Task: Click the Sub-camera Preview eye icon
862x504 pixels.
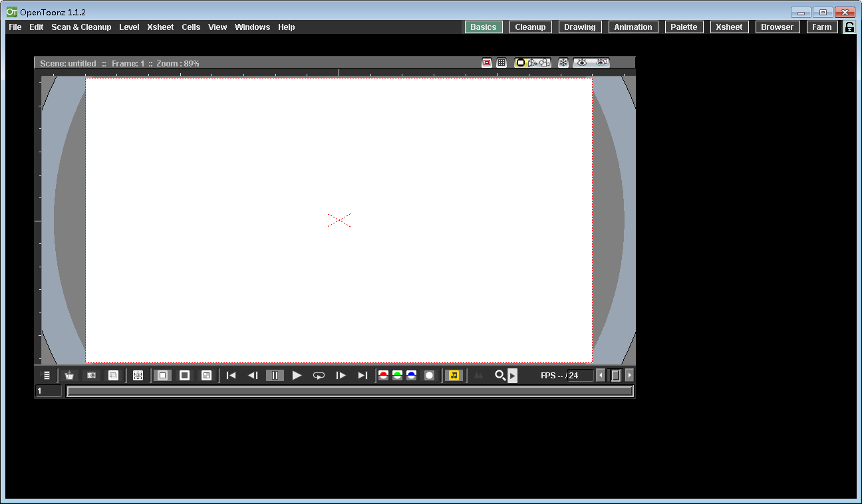Action: (601, 63)
